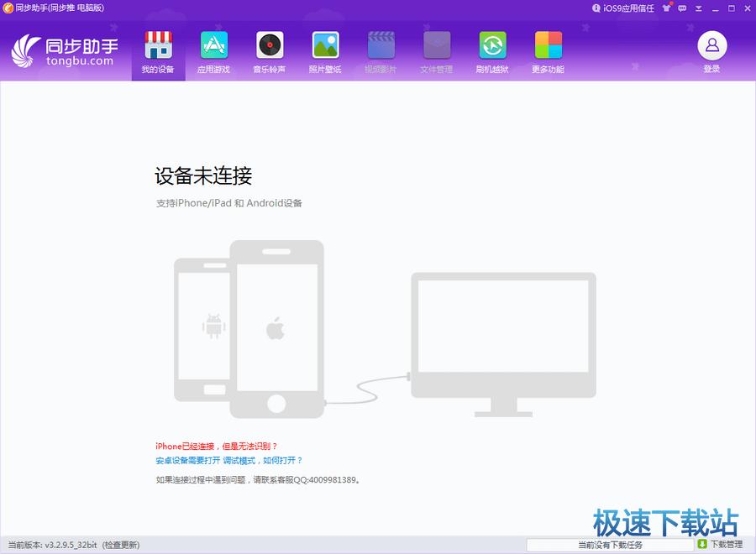Expand the title bar dropdown menu arrow
Viewport: 756px width, 554px height.
tap(699, 8)
